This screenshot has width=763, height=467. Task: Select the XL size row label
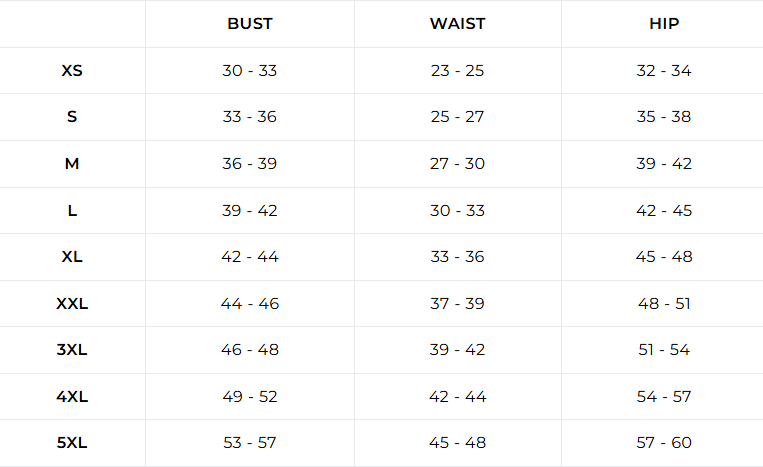[x=72, y=256]
